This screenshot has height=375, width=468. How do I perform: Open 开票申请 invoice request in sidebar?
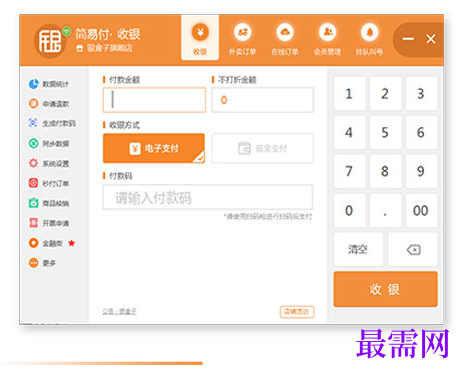pyautogui.click(x=49, y=223)
